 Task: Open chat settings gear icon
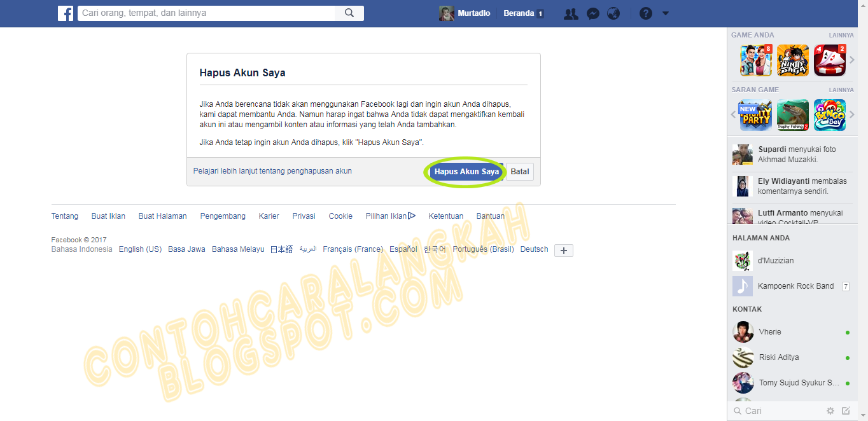[x=830, y=411]
